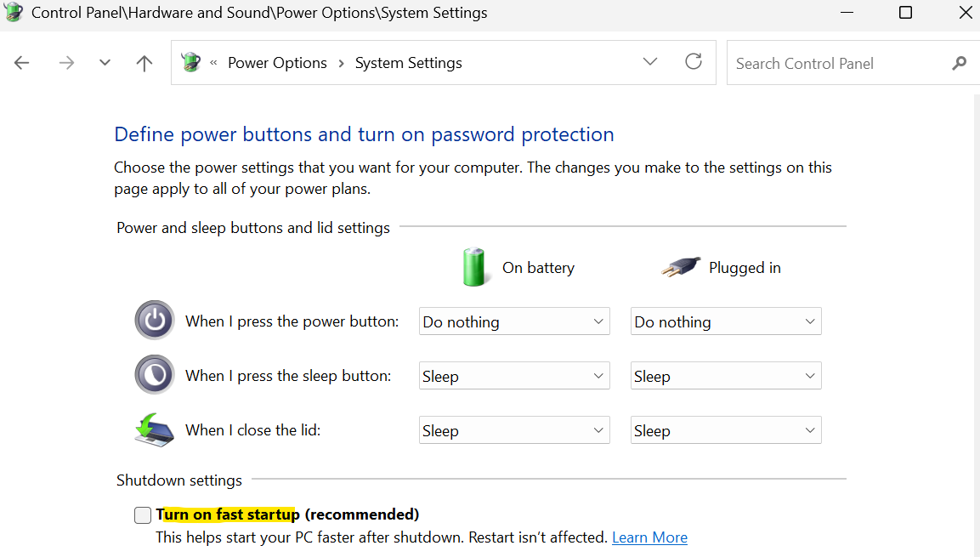This screenshot has width=980, height=557.
Task: Click the Control Panel title bar icon
Action: point(13,12)
